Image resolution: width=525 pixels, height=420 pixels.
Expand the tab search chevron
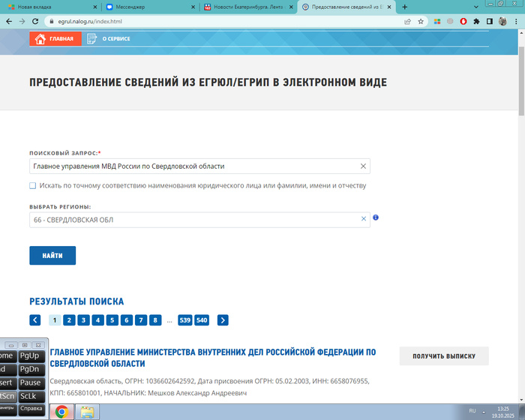pyautogui.click(x=476, y=7)
